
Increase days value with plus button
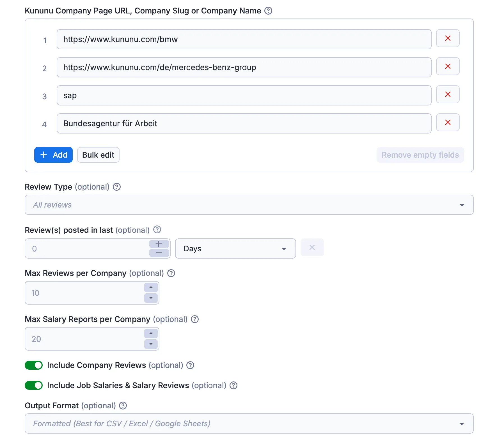(159, 244)
